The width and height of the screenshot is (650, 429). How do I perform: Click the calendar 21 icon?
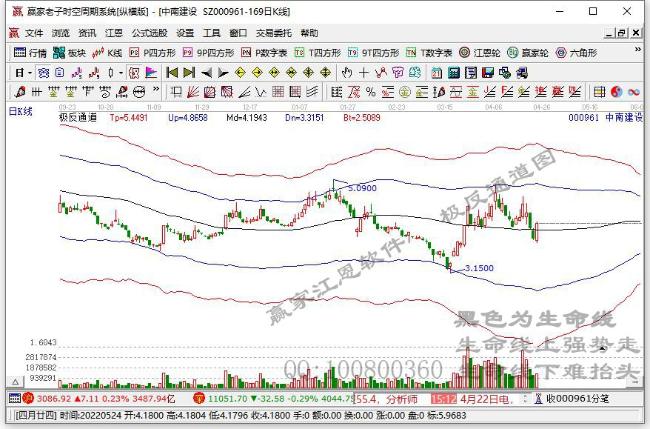pos(437,73)
